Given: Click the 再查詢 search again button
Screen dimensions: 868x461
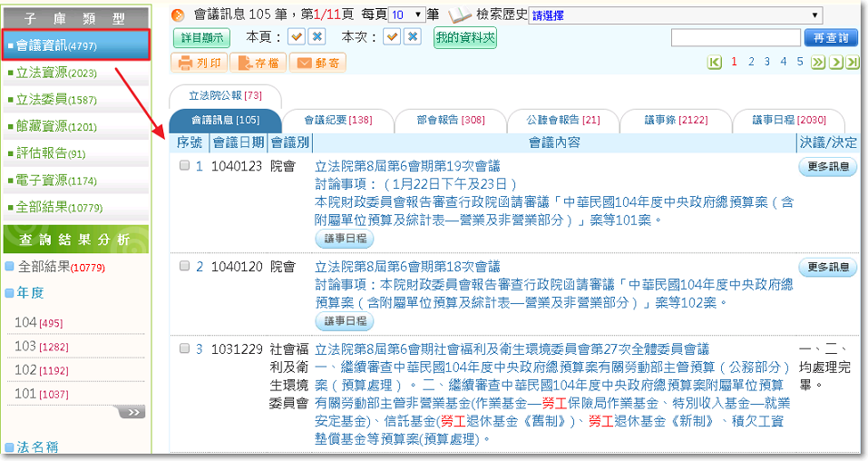Looking at the screenshot, I should [x=830, y=37].
